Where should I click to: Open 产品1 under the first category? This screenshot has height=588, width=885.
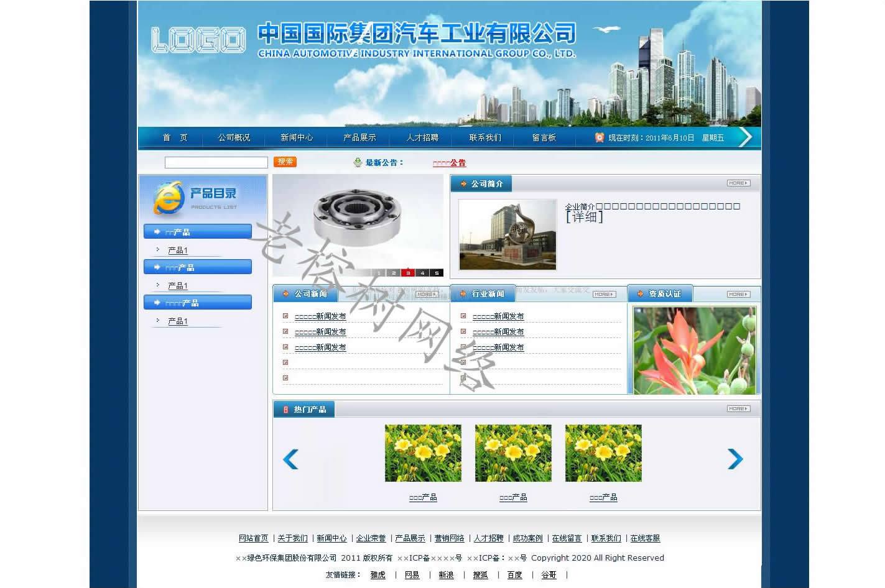[x=178, y=250]
